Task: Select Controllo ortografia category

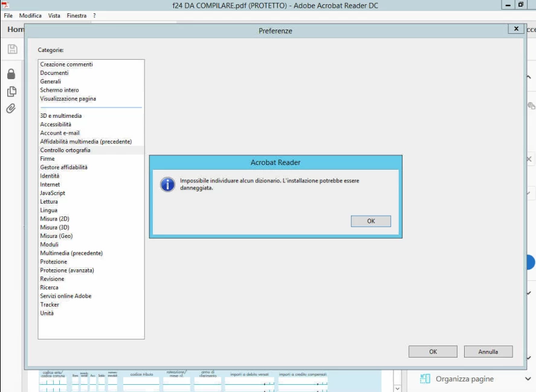Action: [x=91, y=150]
